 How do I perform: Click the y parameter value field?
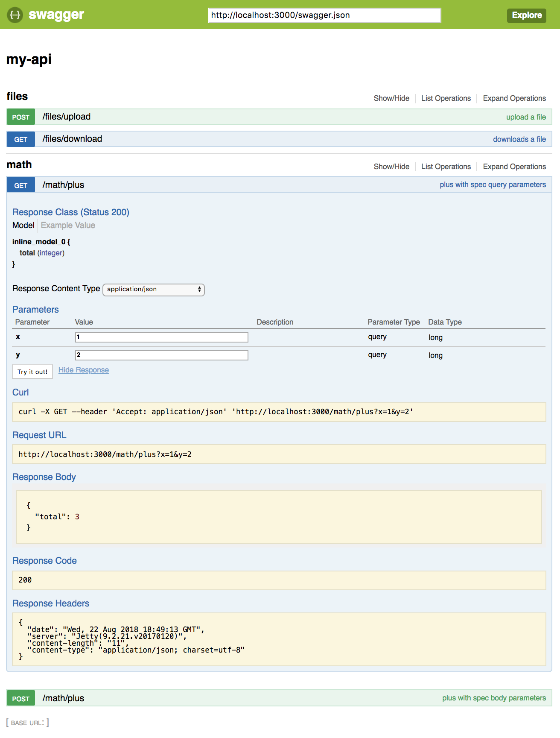click(161, 355)
